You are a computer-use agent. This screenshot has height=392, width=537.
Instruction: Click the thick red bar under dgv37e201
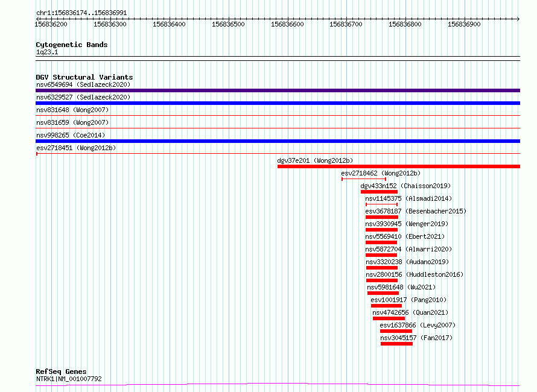pyautogui.click(x=399, y=166)
